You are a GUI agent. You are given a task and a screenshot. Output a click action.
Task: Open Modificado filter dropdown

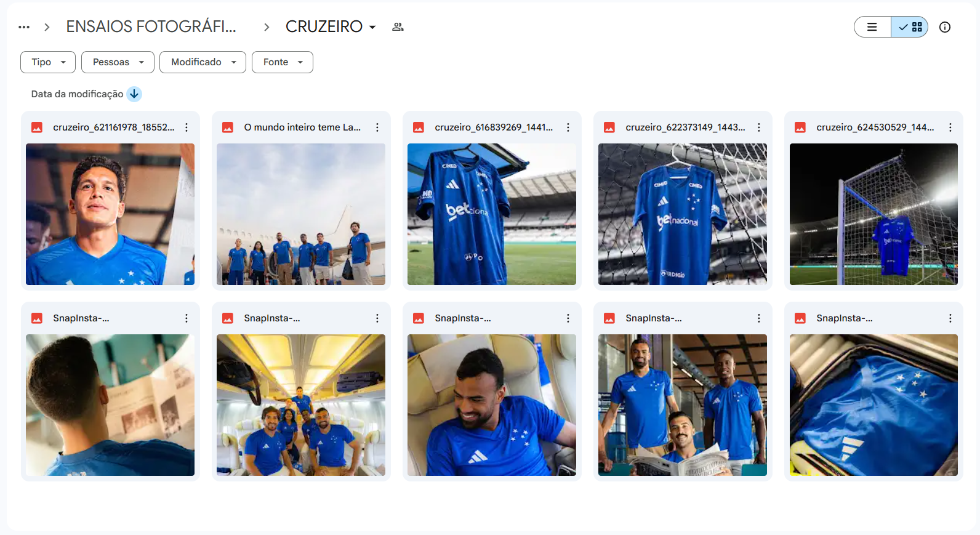pos(203,62)
